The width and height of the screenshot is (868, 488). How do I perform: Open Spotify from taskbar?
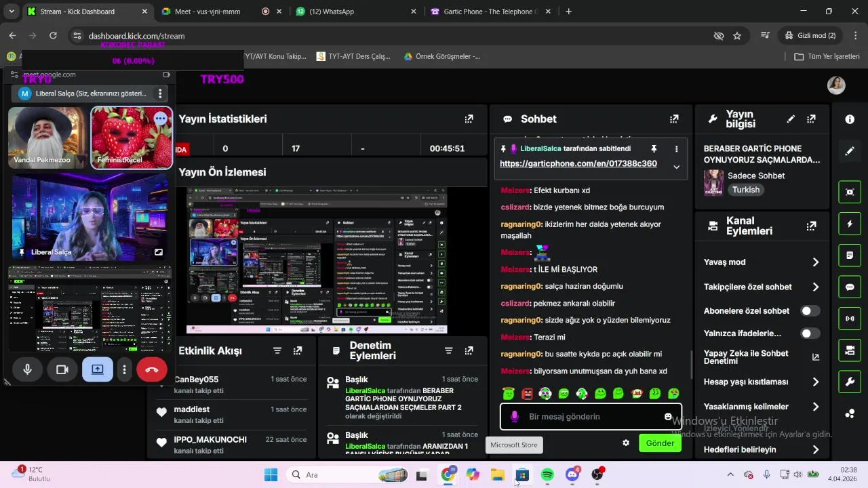547,474
